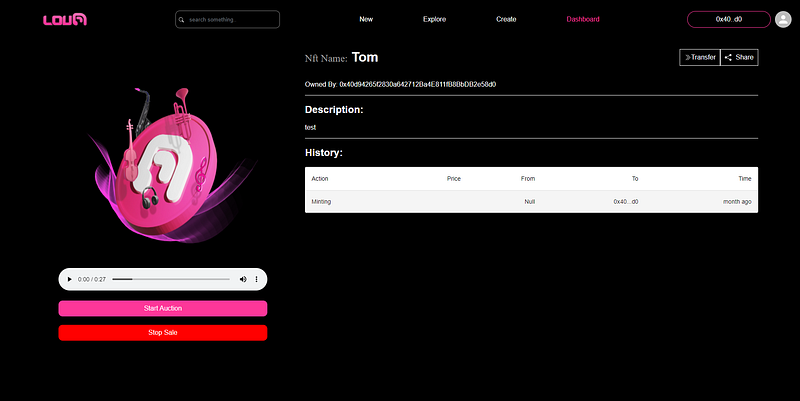The image size is (800, 401).
Task: Click the Time column header
Action: [745, 179]
